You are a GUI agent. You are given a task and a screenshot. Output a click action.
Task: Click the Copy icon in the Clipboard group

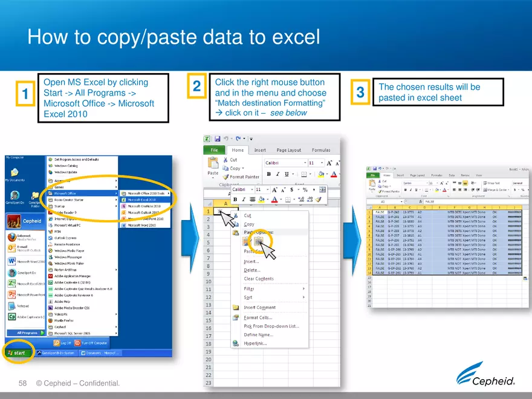(x=225, y=167)
